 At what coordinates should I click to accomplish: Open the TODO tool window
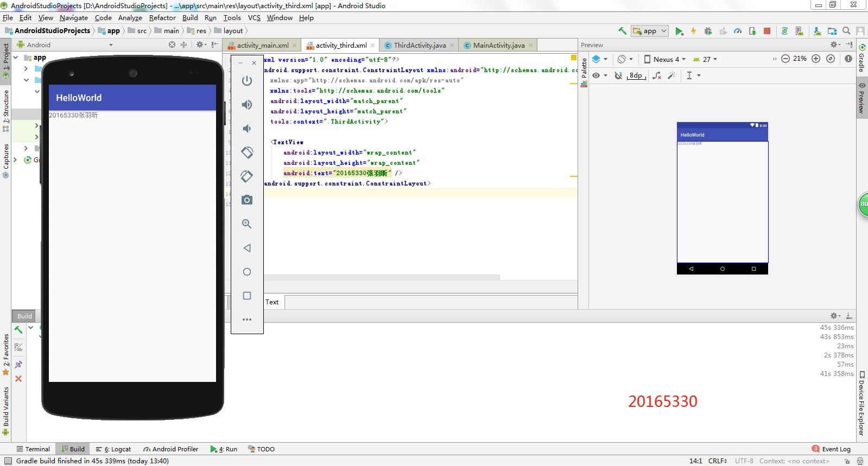point(261,449)
